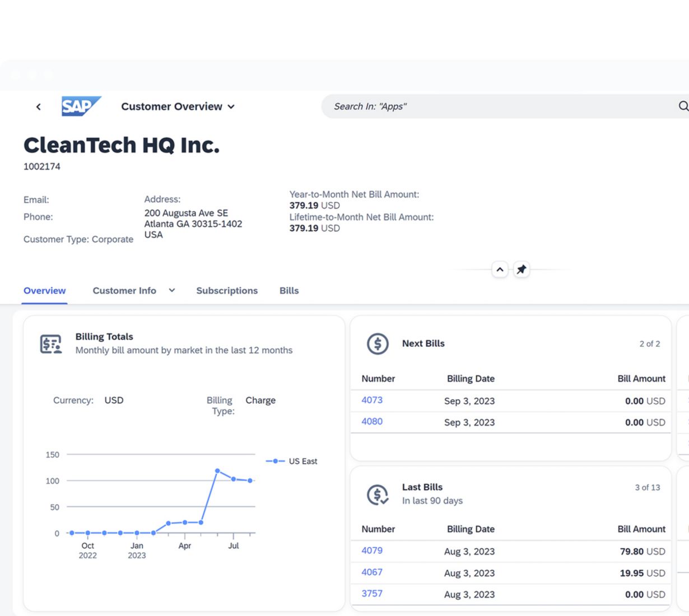Click the Last Bills dollar-check icon

378,494
